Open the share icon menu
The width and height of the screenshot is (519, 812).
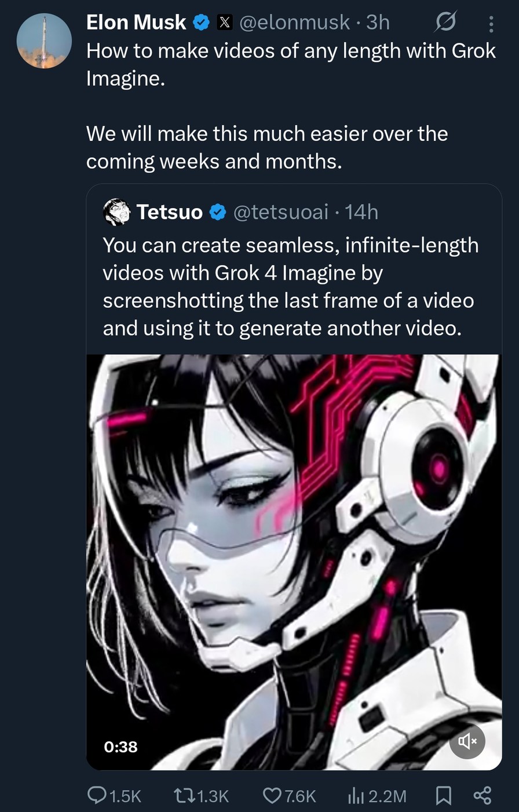coord(483,795)
